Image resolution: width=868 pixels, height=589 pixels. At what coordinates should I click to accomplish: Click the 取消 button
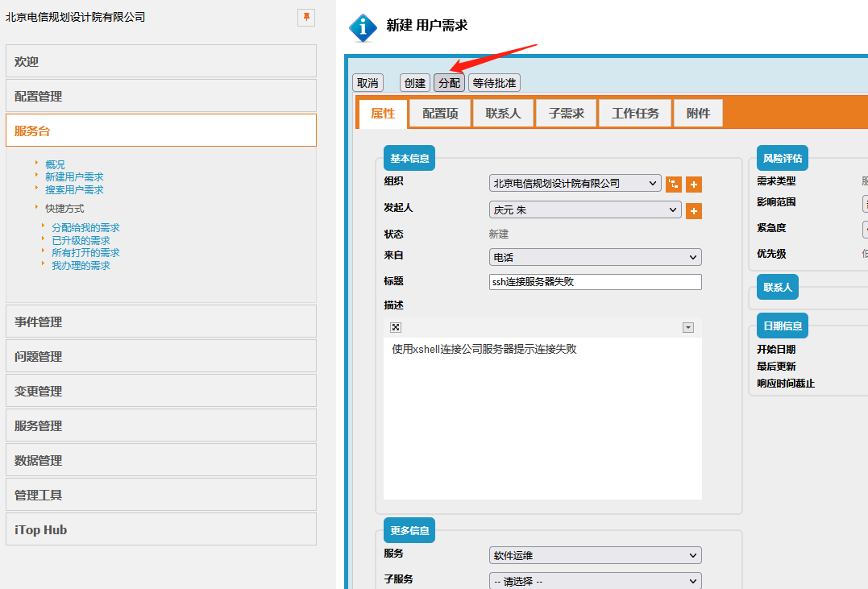point(368,83)
